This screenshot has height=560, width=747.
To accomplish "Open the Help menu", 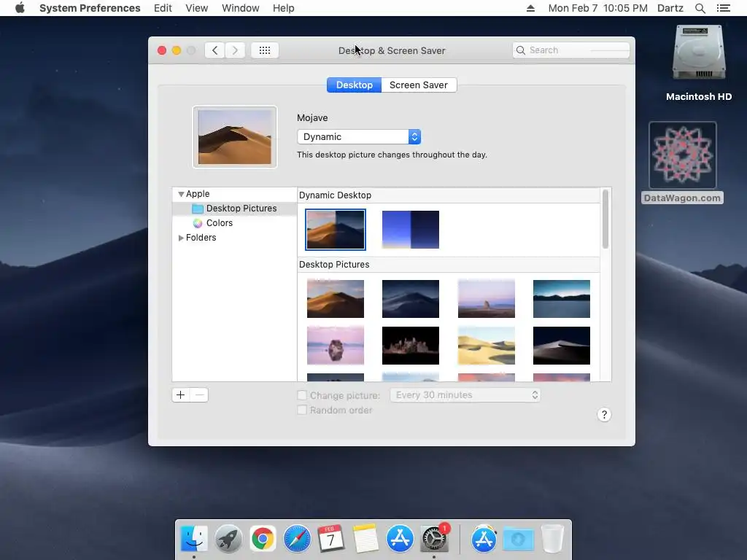I will tap(284, 8).
